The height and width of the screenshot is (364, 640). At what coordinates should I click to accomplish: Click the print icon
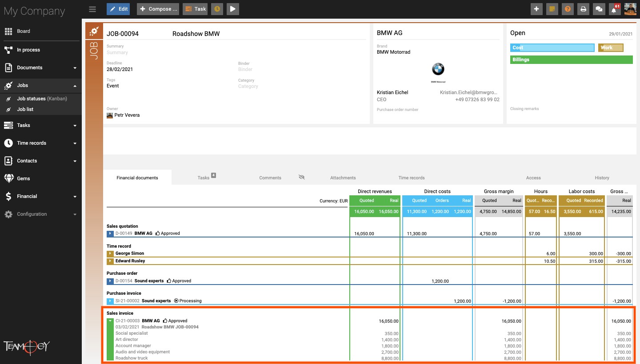[583, 9]
